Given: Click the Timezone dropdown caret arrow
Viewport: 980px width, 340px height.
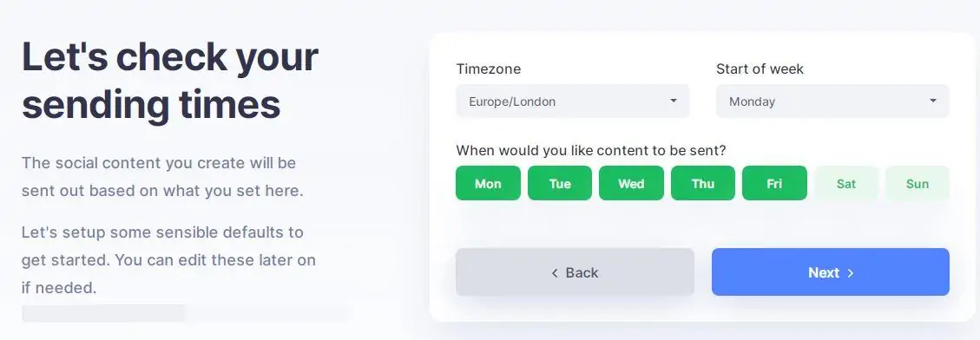Looking at the screenshot, I should click(x=673, y=101).
